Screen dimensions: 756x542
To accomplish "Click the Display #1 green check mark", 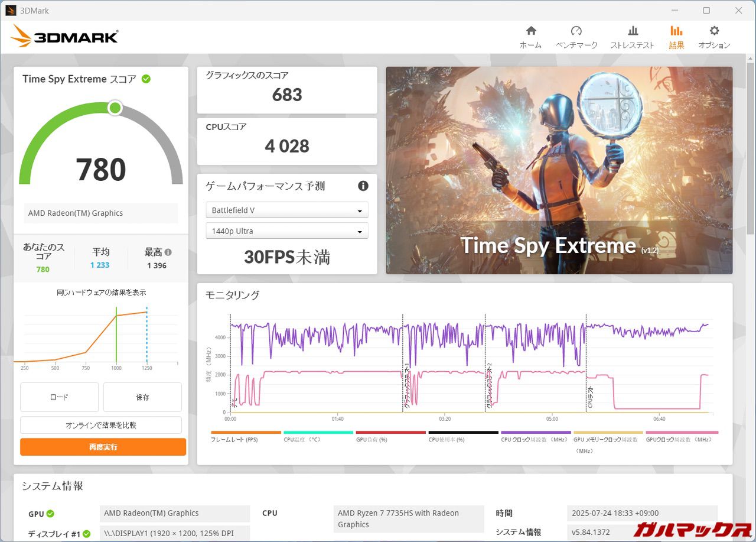I will coord(87,534).
